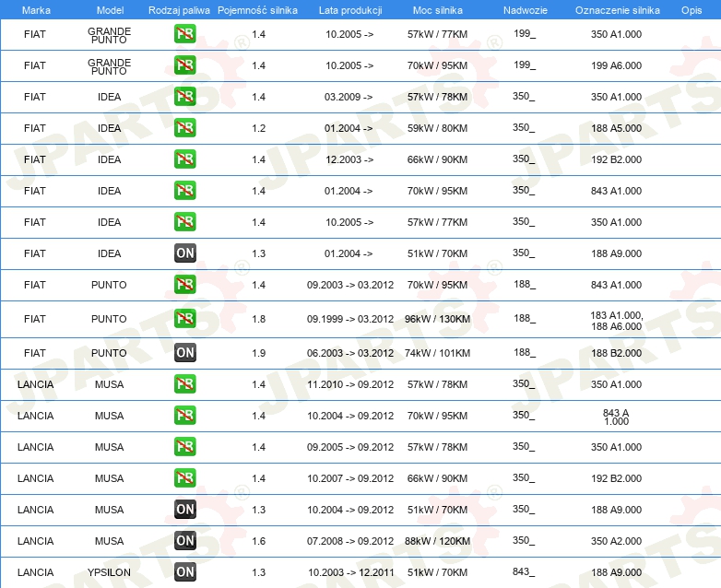Select engine capacity 1.2

[258, 128]
